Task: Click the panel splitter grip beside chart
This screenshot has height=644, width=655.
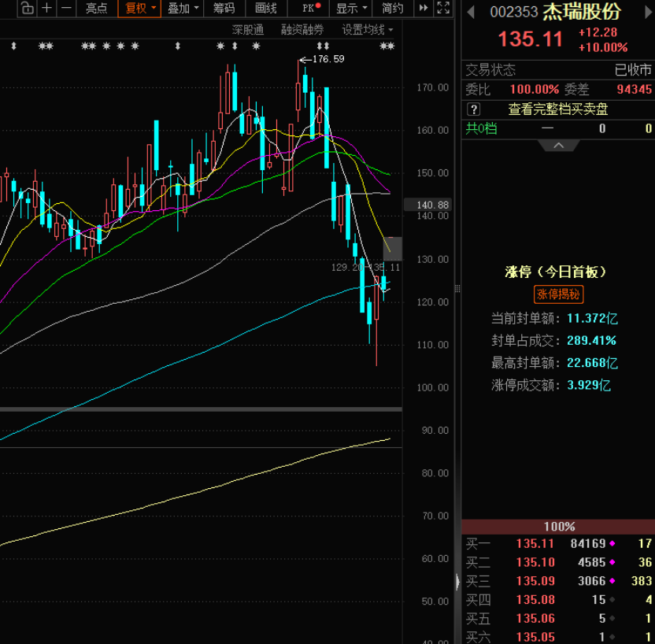Action: (457, 289)
